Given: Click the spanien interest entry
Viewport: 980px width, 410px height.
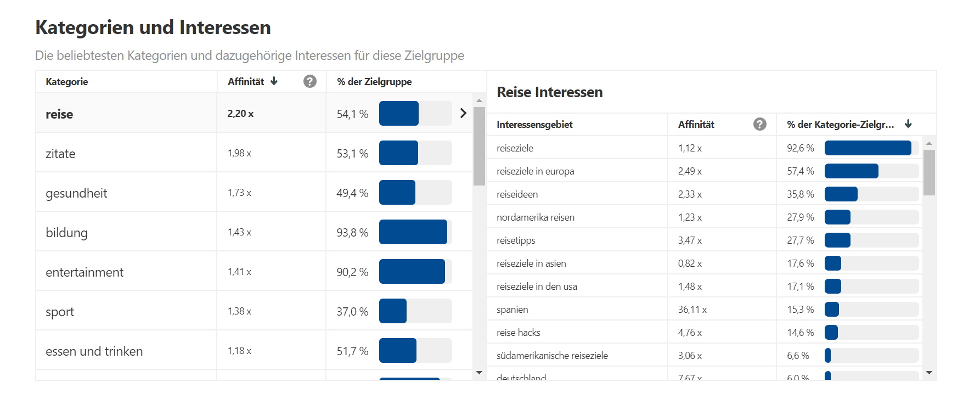Looking at the screenshot, I should (x=512, y=309).
